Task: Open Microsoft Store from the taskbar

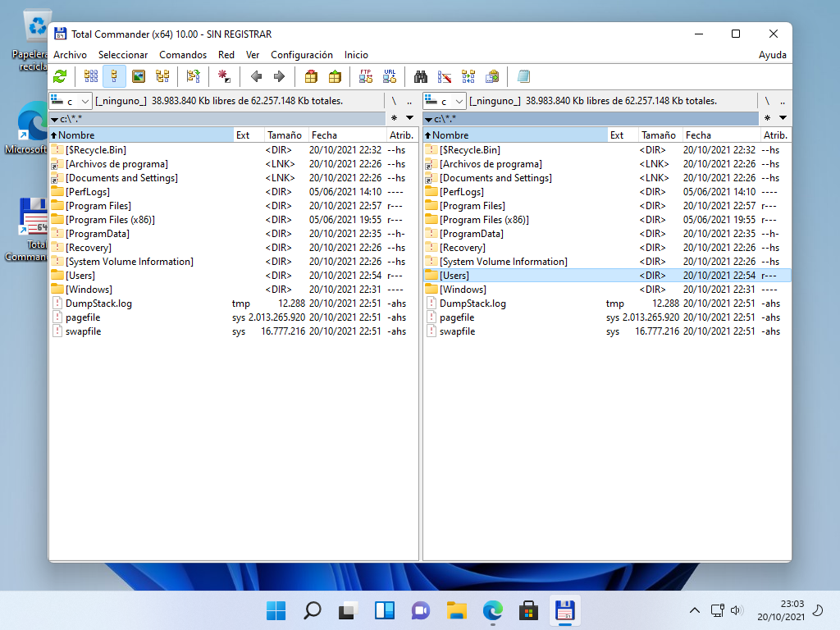Action: (528, 610)
